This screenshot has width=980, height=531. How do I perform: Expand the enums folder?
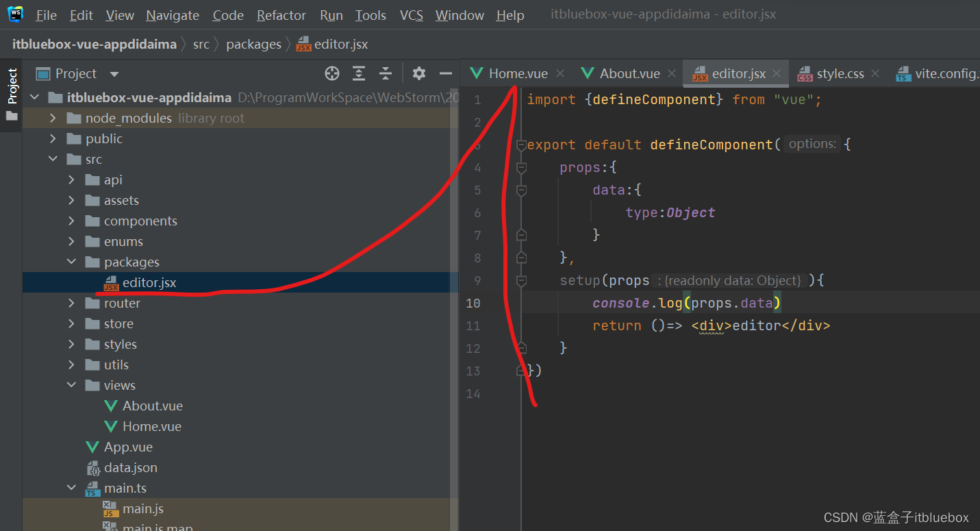tap(72, 241)
